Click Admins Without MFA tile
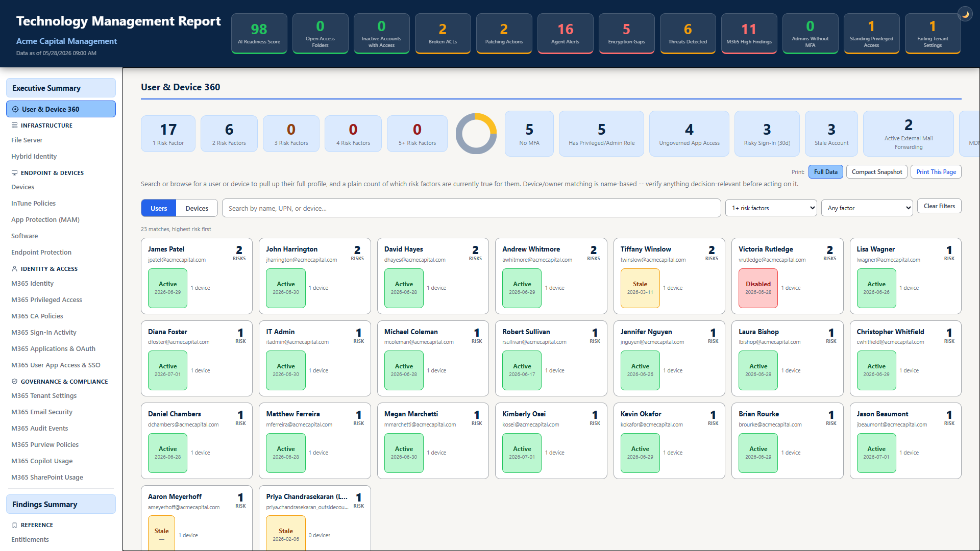The height and width of the screenshot is (551, 980). (810, 33)
